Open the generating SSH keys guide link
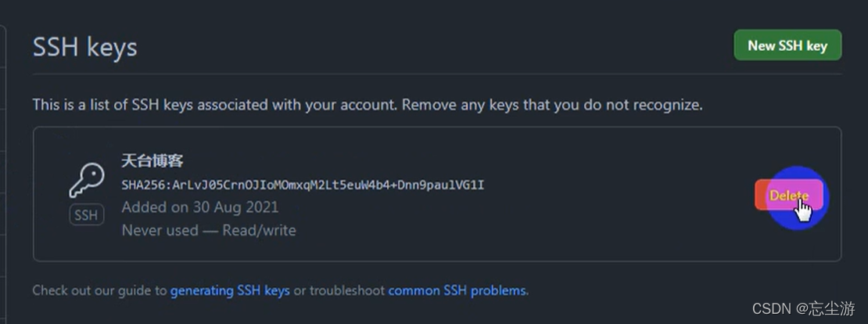 pos(230,290)
